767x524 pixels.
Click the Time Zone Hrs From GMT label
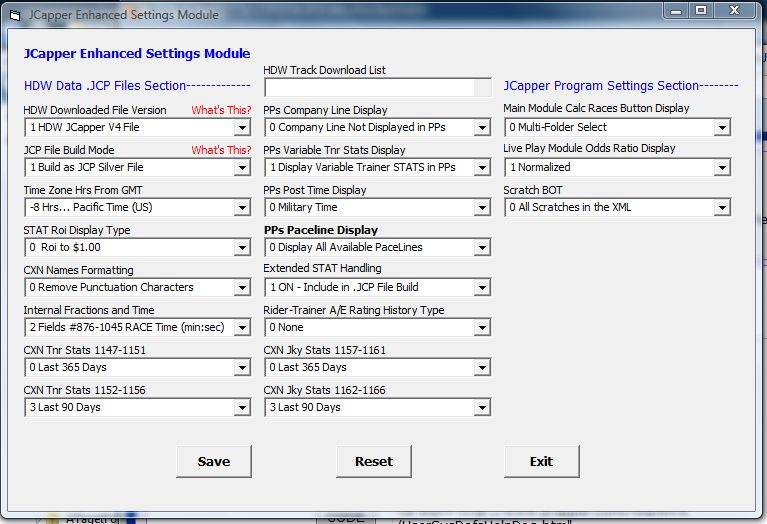83,190
